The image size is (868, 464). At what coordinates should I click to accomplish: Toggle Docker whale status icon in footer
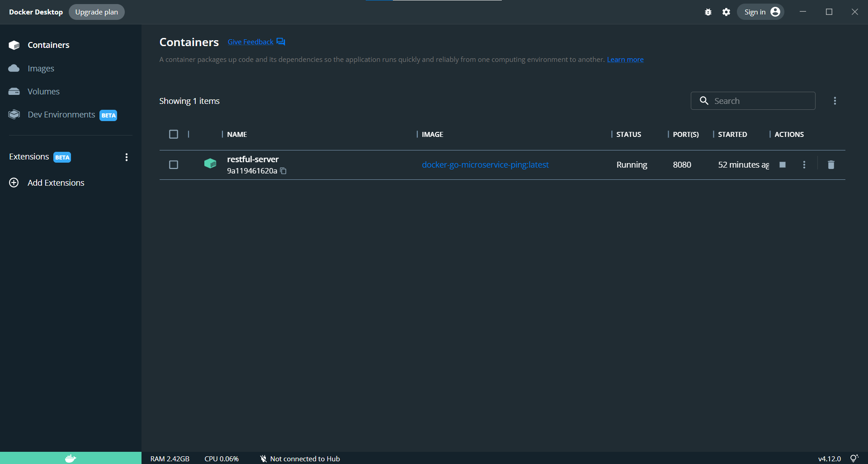point(71,458)
